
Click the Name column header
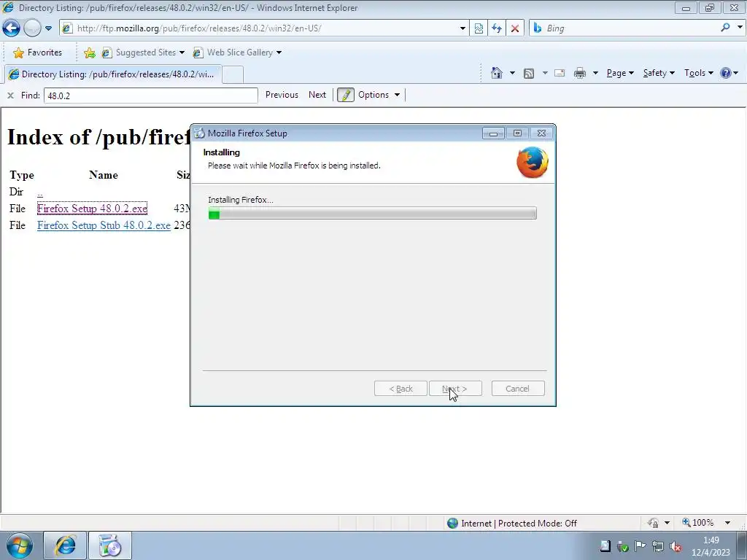[x=104, y=175]
